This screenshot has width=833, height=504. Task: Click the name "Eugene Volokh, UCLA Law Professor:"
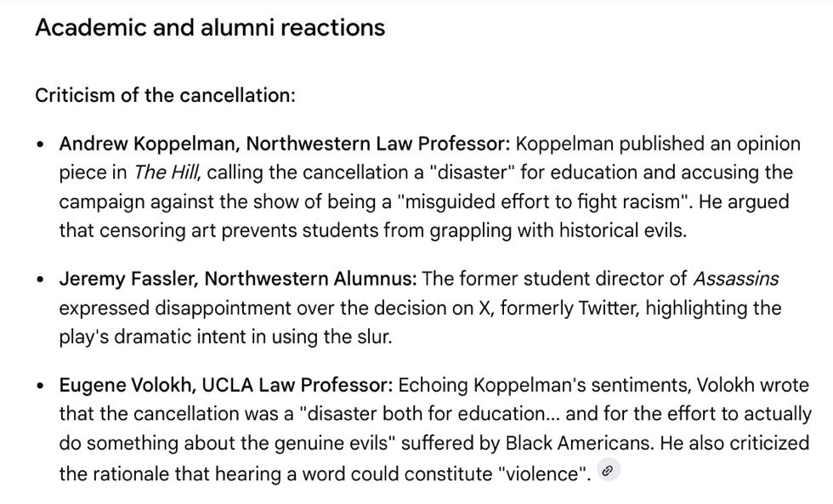click(225, 386)
